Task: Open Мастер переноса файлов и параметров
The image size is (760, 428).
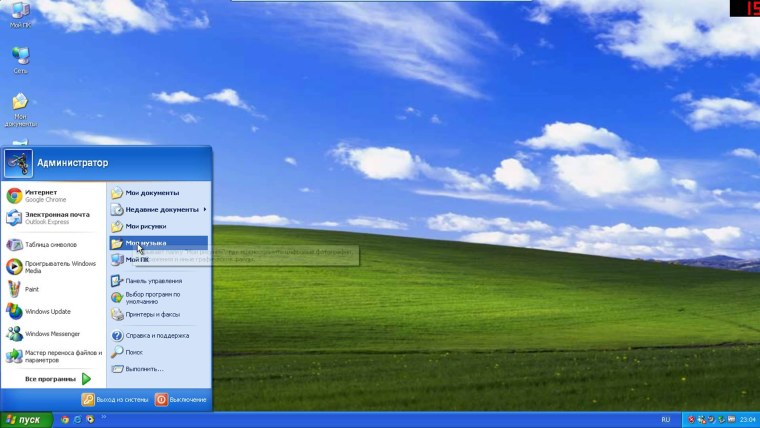Action: coord(53,356)
